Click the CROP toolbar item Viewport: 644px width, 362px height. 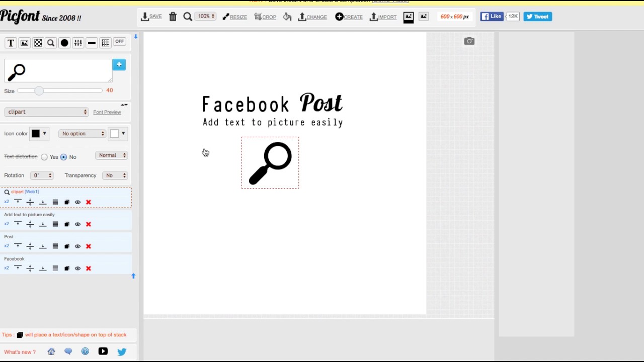point(265,16)
